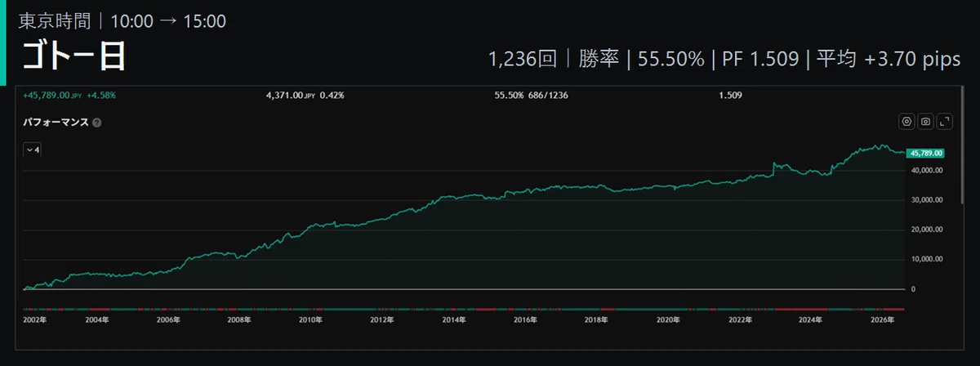Click the 4,371.00 JPY drawdown value

(x=291, y=95)
